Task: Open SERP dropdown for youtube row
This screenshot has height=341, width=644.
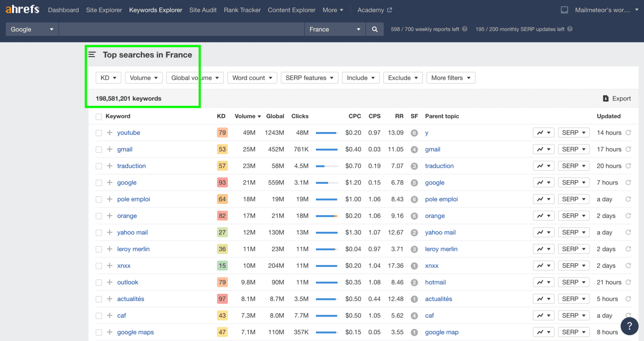Action: tap(573, 133)
